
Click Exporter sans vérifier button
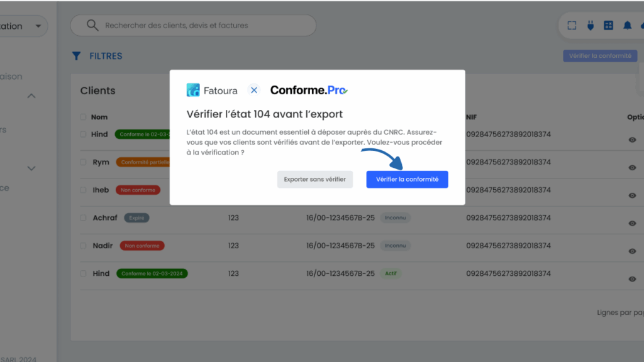point(314,179)
